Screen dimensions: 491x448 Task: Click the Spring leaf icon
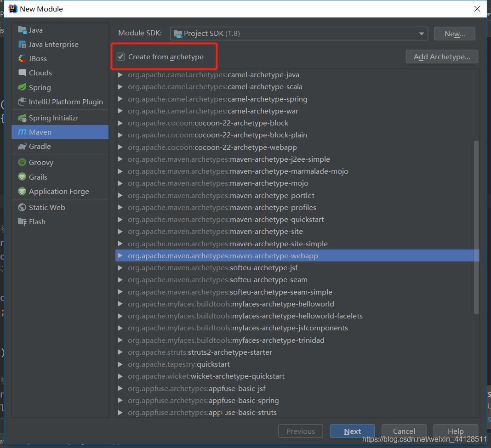pyautogui.click(x=22, y=87)
